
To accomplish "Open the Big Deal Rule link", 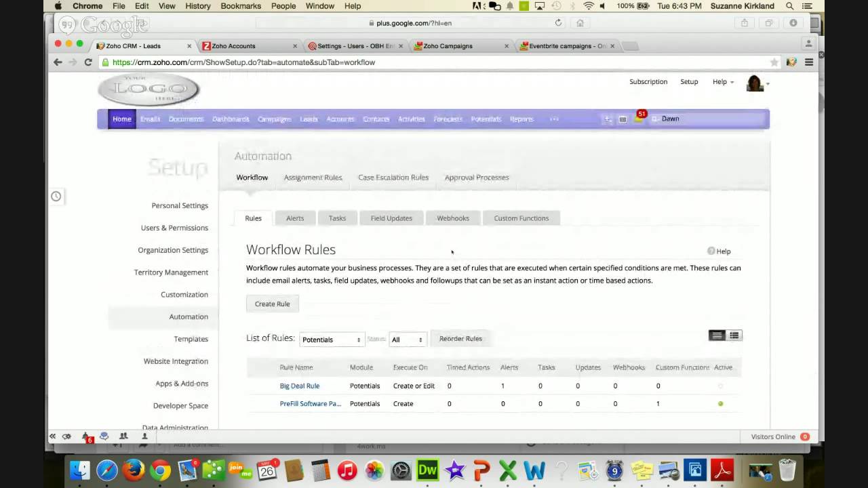I will click(x=300, y=386).
